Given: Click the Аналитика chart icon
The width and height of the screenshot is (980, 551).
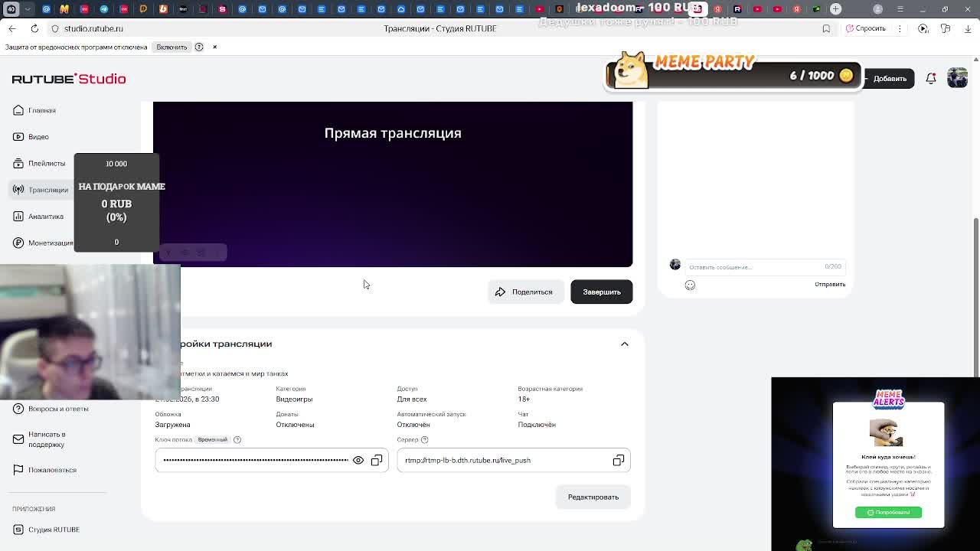Looking at the screenshot, I should coord(18,217).
